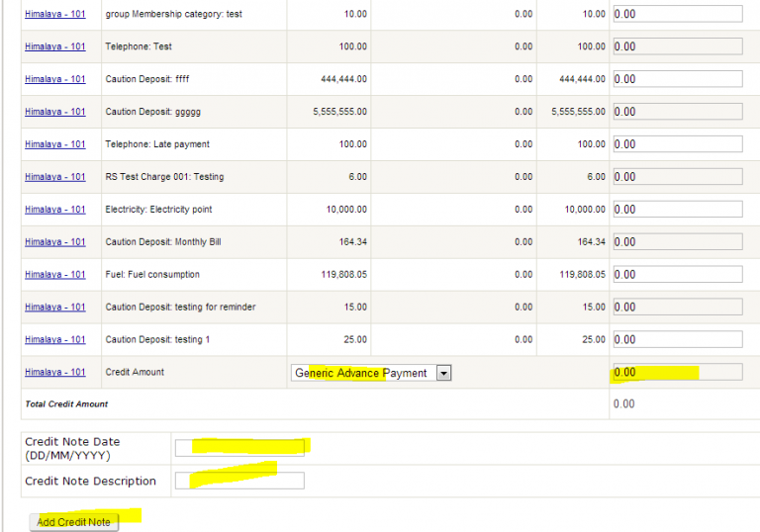Open Himalaya - 101 link in Electricity point row
Viewport: 760px width, 532px height.
[x=55, y=210]
